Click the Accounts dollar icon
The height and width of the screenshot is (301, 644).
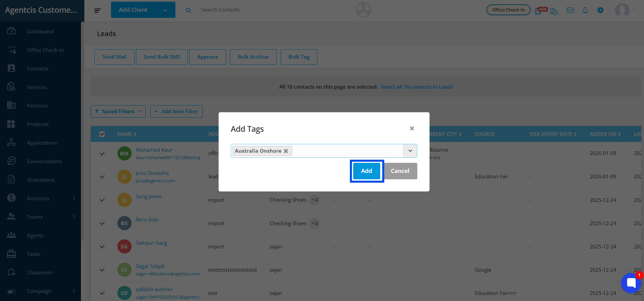point(11,198)
